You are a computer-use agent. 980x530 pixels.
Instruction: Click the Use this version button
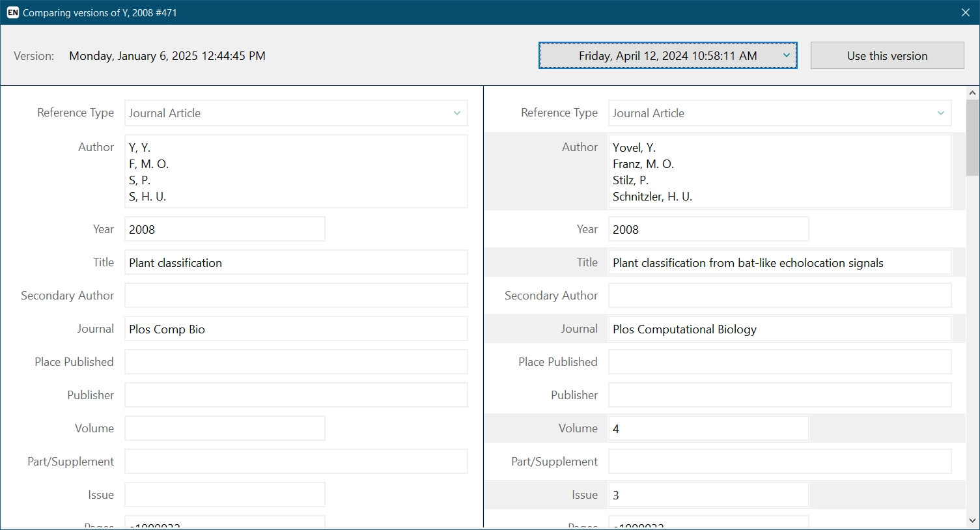(x=887, y=55)
